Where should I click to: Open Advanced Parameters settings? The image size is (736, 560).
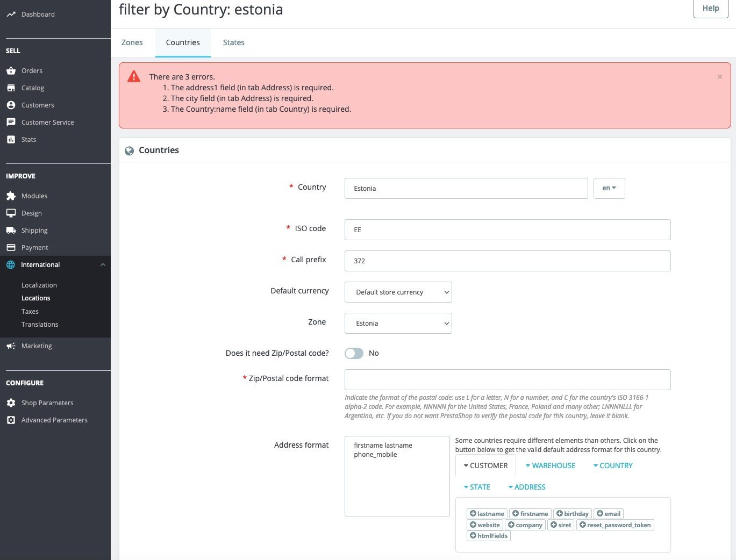click(55, 420)
